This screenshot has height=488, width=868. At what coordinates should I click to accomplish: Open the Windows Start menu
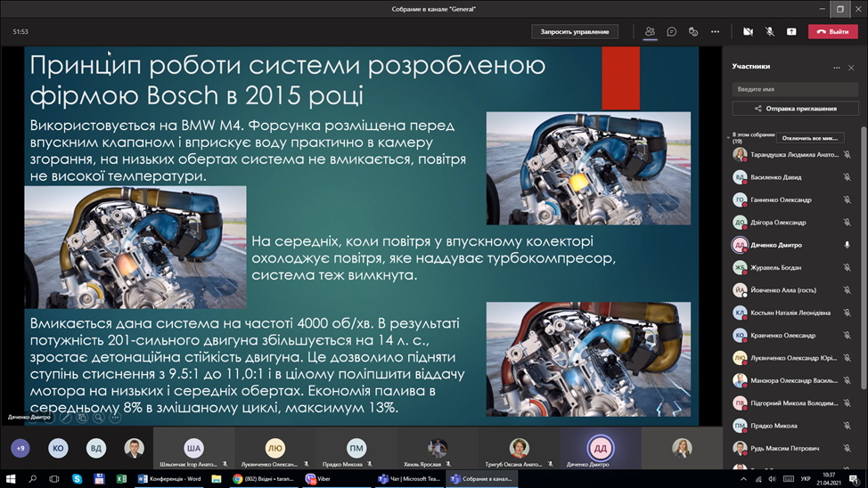(x=11, y=478)
